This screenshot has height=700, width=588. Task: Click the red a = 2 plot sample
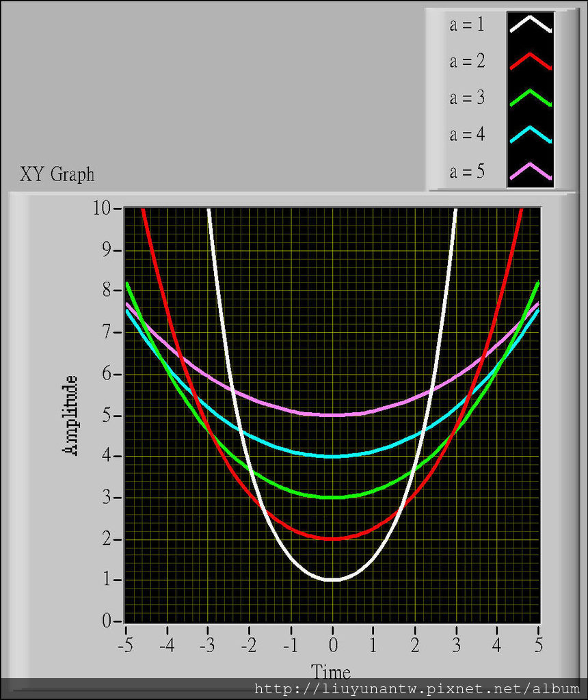pyautogui.click(x=531, y=61)
